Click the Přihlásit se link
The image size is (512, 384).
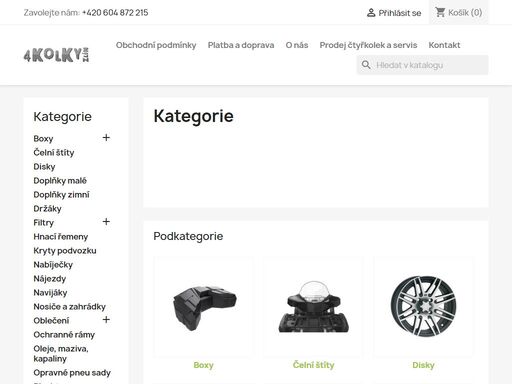point(400,13)
